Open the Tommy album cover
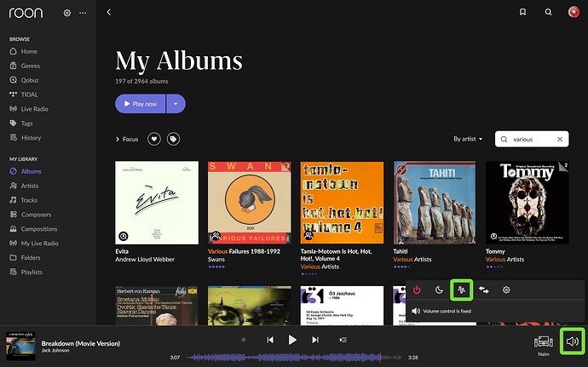The width and height of the screenshot is (588, 367). [527, 203]
